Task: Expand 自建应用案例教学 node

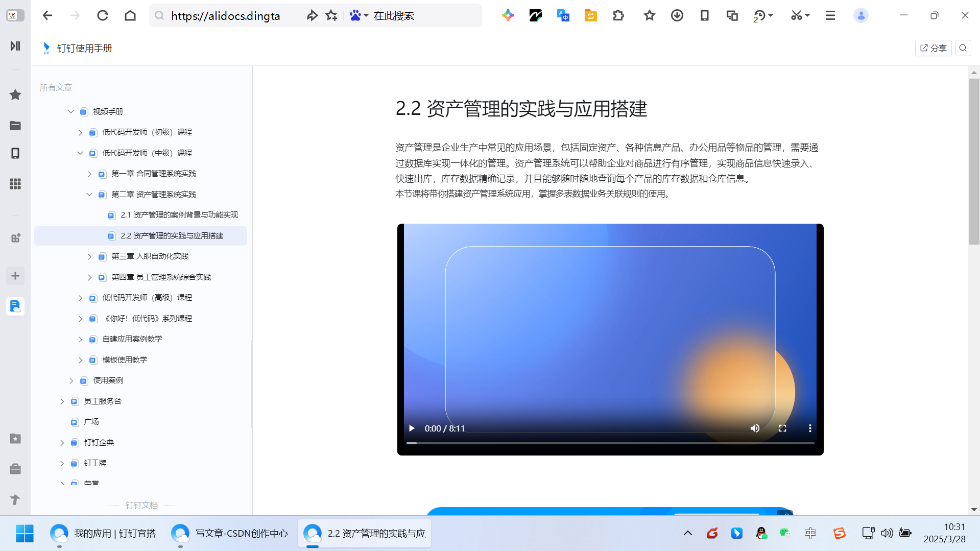Action: tap(80, 339)
